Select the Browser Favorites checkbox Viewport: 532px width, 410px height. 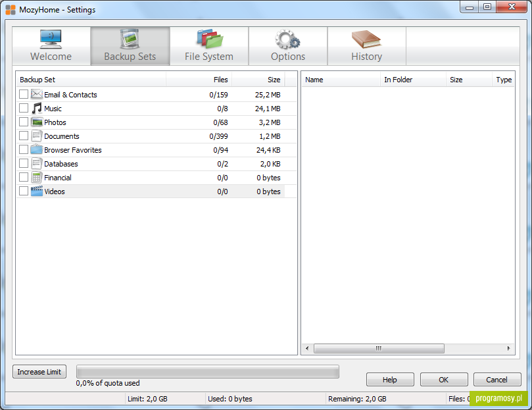pos(24,149)
